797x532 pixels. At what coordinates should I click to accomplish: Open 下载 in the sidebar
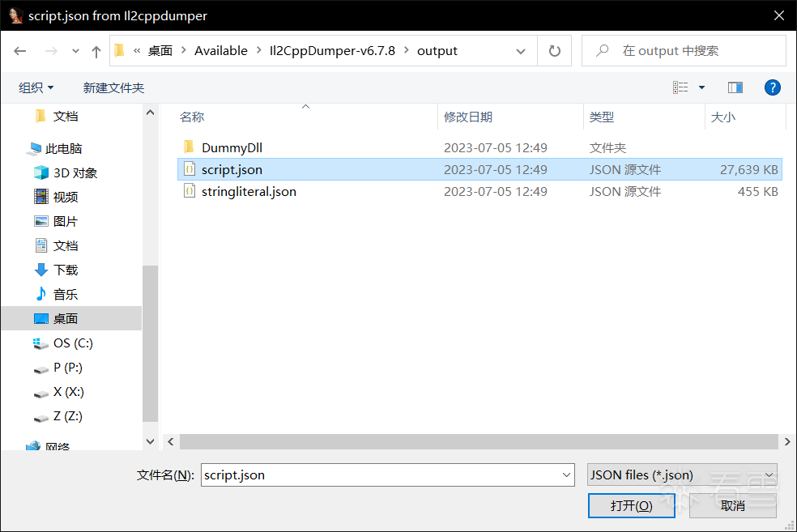tap(66, 270)
